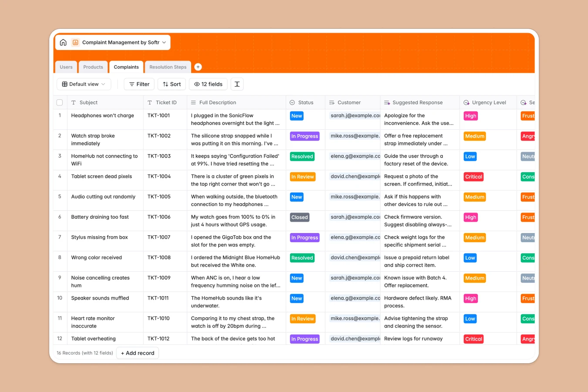The image size is (588, 392).
Task: Check the select-all checkbox in the header row
Action: (60, 102)
